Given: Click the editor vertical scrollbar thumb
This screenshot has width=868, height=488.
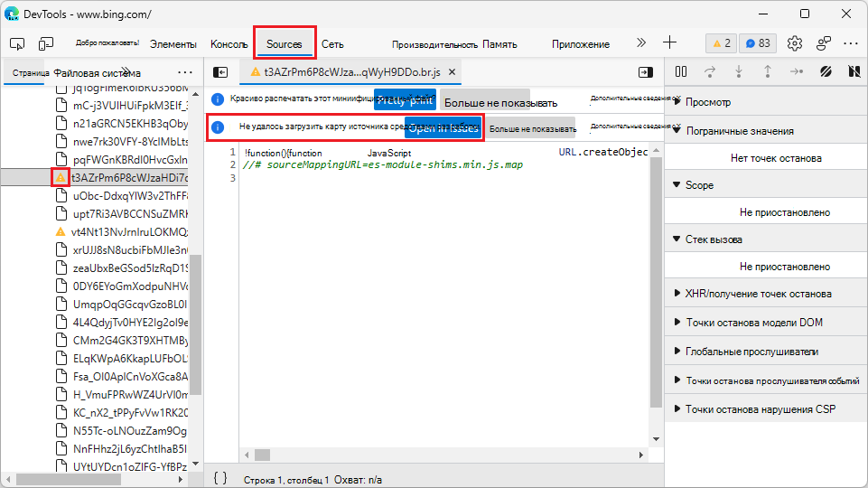Looking at the screenshot, I should [656, 283].
